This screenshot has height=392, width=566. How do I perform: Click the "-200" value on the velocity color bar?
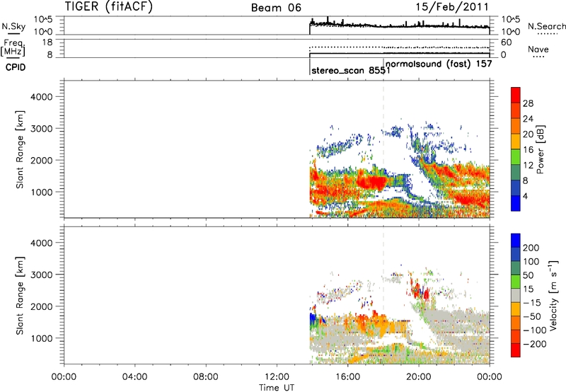pos(534,344)
